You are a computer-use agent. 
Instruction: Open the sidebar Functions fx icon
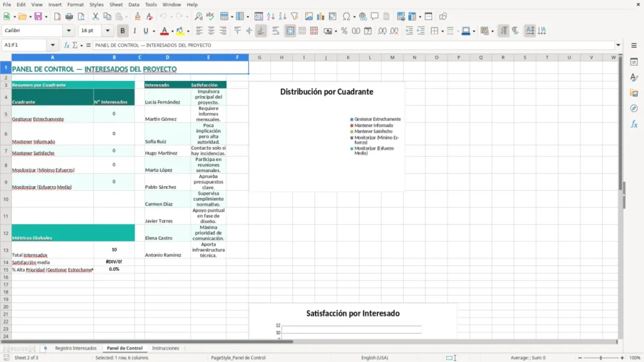634,124
